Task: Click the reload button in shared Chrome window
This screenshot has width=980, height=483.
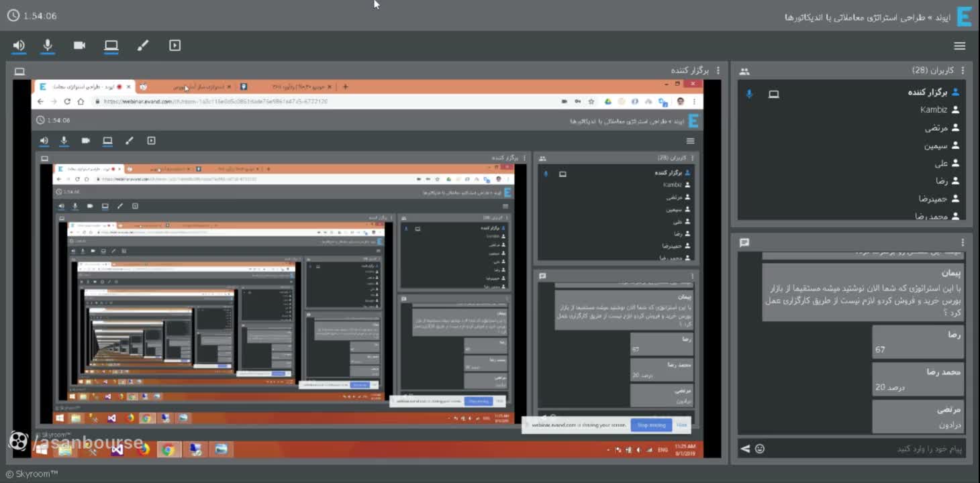Action: pos(67,101)
